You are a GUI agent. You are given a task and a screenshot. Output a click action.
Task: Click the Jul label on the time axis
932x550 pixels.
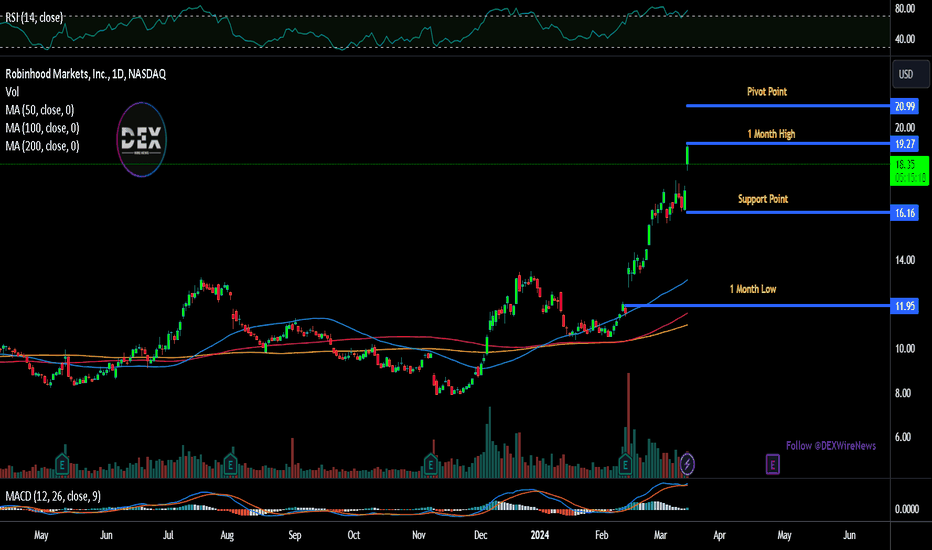pos(168,535)
